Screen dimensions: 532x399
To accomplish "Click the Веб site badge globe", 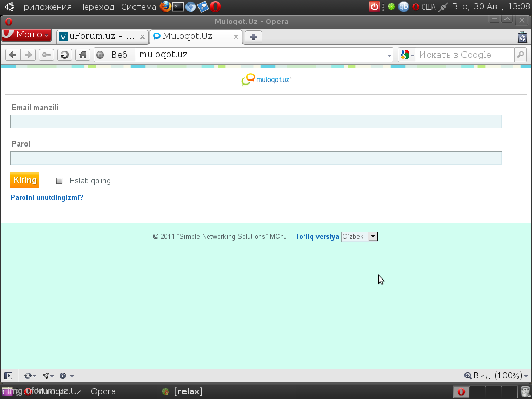I will click(100, 55).
